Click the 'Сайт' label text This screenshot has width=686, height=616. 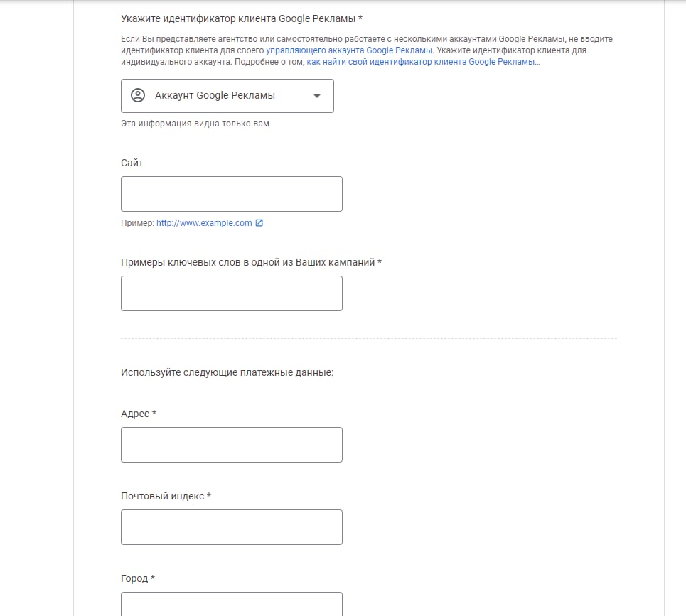[132, 163]
